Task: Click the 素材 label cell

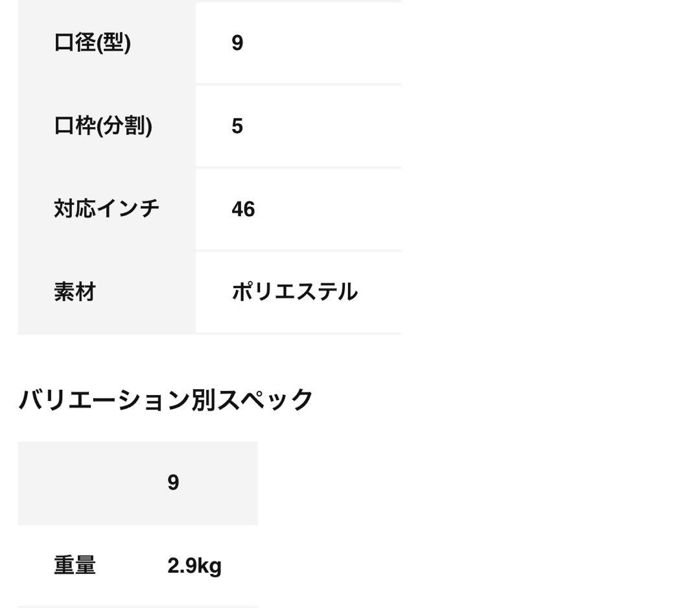Action: tap(75, 292)
